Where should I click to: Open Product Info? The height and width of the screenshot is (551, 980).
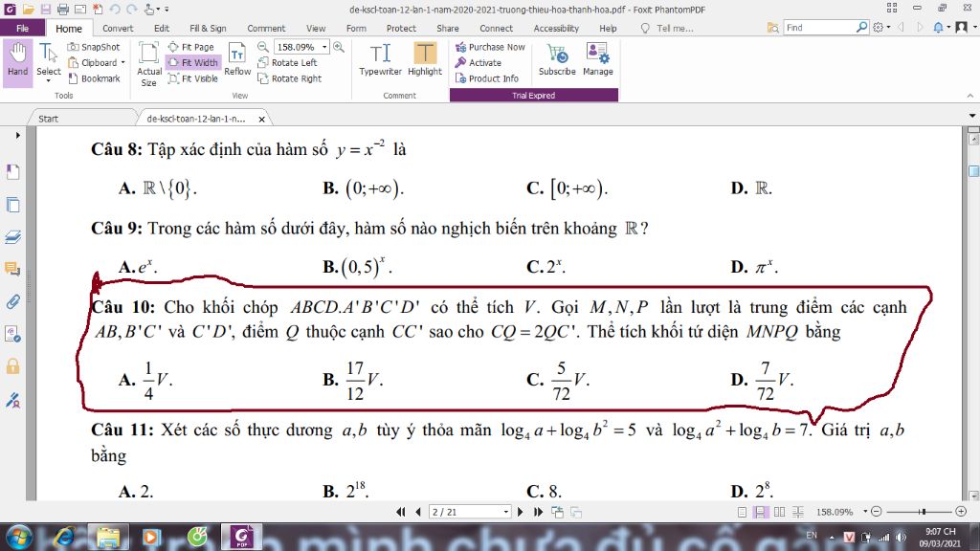(487, 78)
